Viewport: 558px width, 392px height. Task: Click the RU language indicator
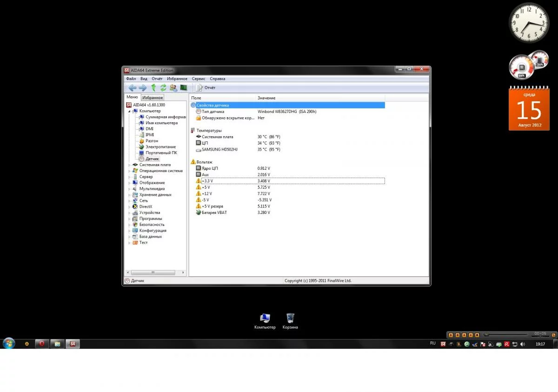[433, 343]
